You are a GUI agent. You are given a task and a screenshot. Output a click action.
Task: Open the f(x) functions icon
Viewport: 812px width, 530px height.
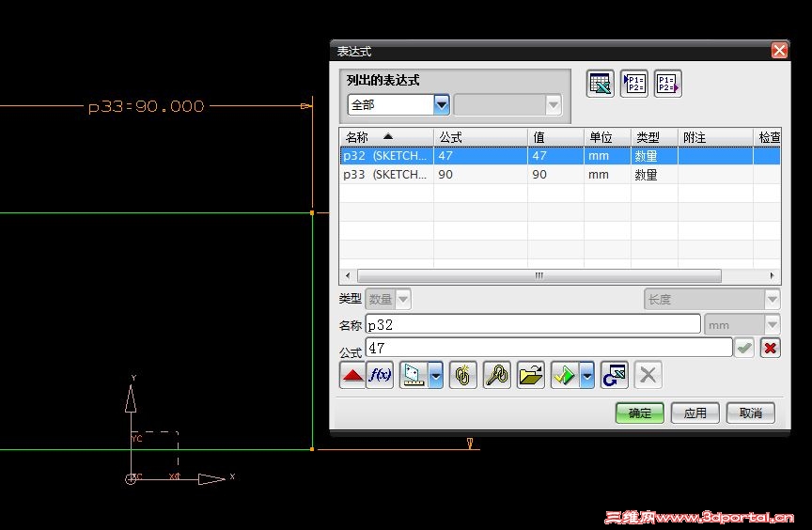[380, 375]
